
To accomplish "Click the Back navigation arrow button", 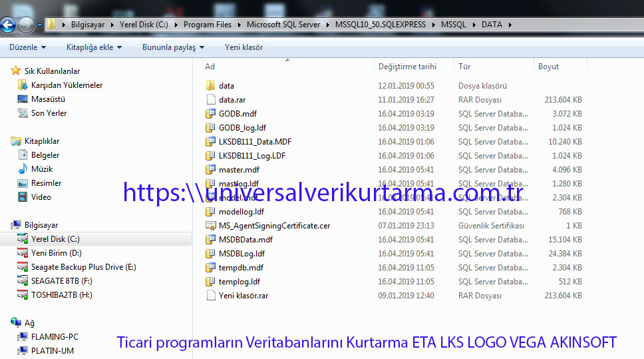I will click(8, 25).
